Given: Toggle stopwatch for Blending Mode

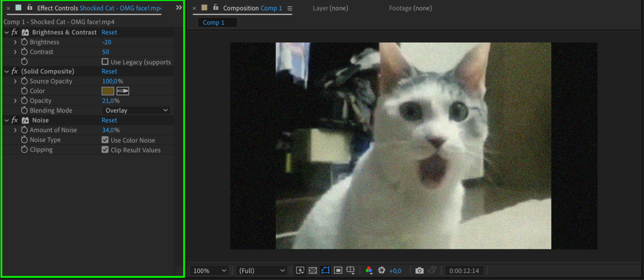Looking at the screenshot, I should click(x=24, y=110).
